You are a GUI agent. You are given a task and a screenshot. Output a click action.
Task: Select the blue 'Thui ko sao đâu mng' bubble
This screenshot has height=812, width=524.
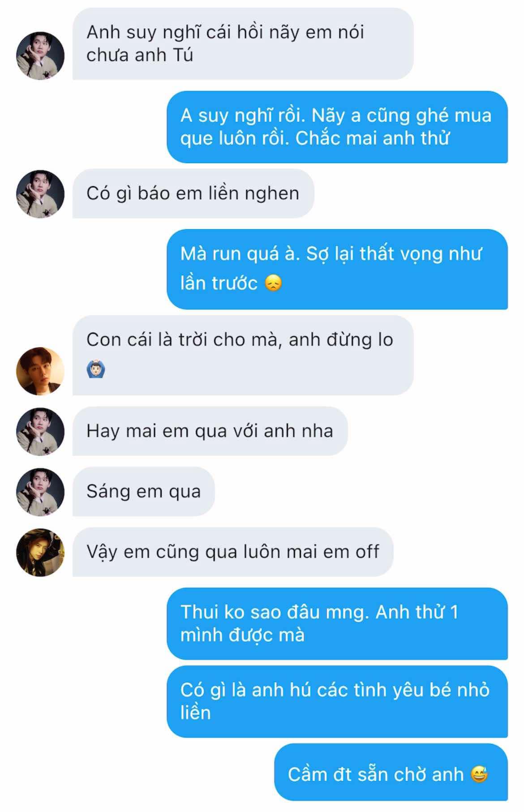pos(337,623)
